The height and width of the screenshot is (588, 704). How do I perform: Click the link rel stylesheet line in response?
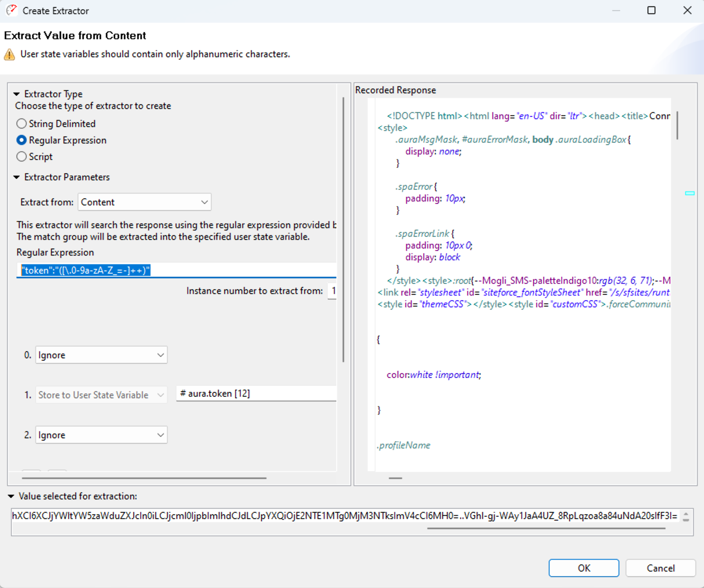click(x=524, y=292)
